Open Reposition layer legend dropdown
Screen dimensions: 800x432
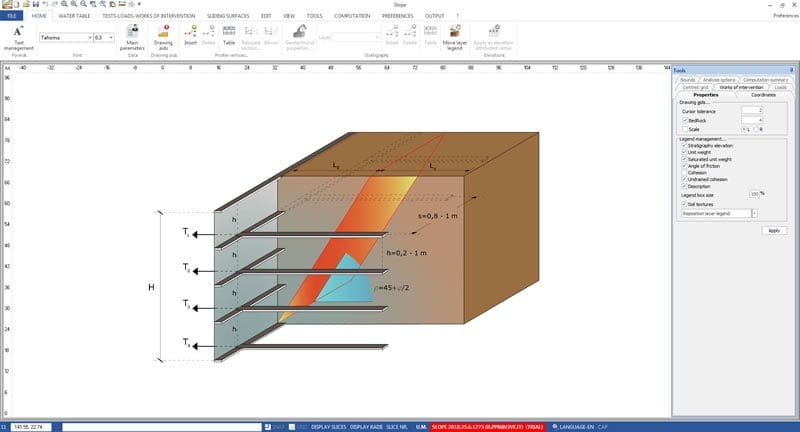click(754, 214)
